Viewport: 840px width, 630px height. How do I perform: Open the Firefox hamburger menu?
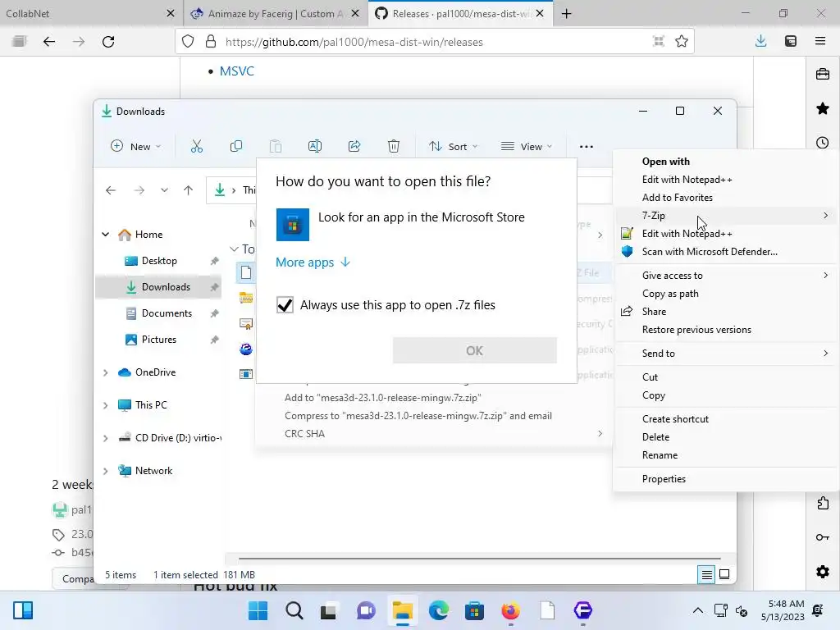(x=820, y=41)
